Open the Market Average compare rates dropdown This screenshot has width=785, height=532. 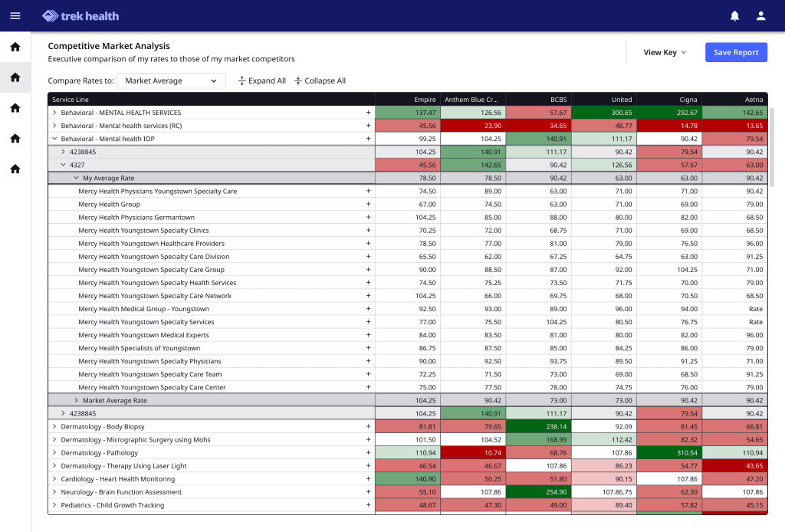[171, 80]
